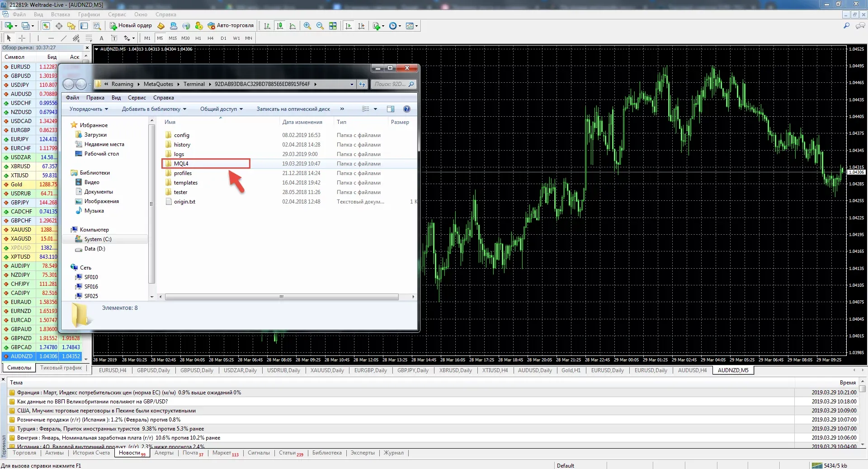This screenshot has height=469, width=868.
Task: Switch chart to candlesticks style
Action: point(280,26)
